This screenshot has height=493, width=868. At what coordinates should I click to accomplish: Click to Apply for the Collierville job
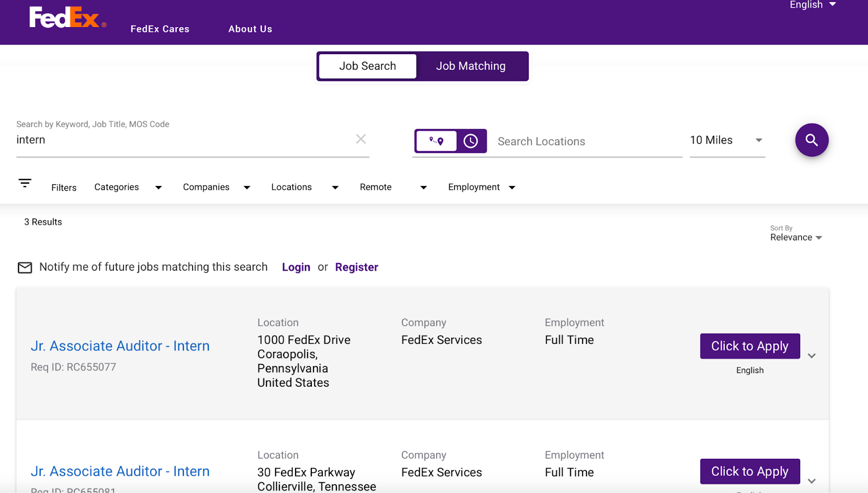click(750, 471)
